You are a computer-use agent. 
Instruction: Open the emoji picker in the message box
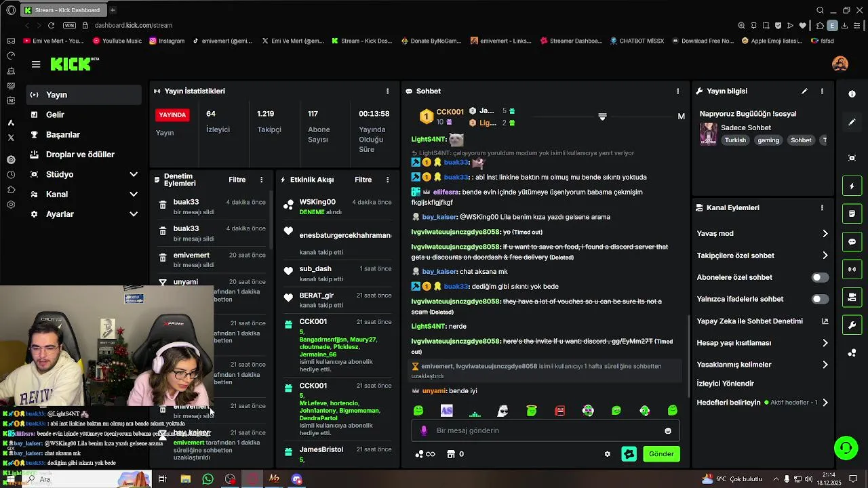(668, 430)
